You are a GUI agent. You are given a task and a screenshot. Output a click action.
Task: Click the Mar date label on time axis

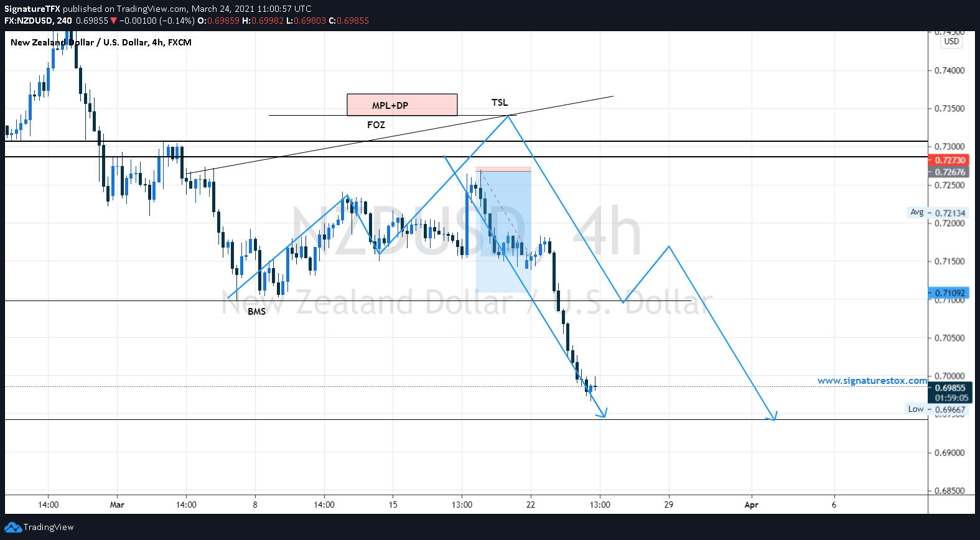[x=117, y=505]
